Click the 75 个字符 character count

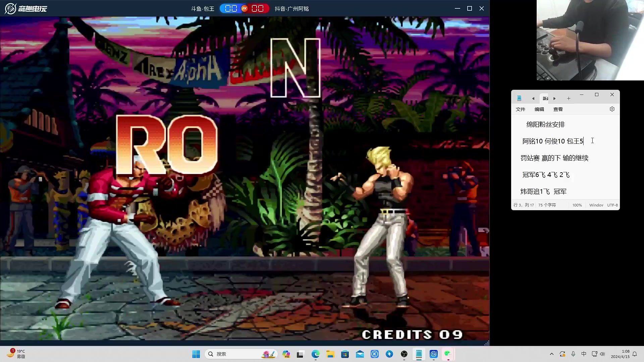point(547,205)
